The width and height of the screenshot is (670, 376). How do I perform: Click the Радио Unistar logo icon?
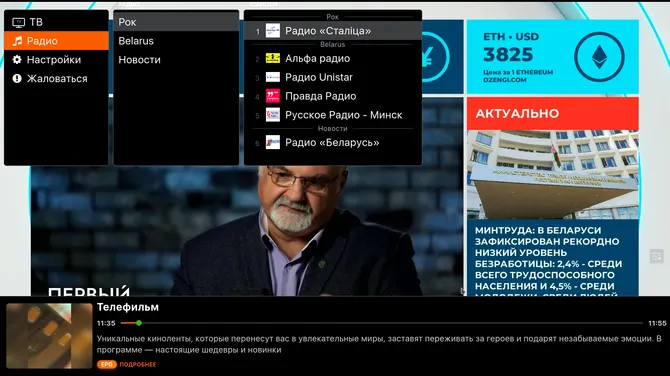(273, 77)
